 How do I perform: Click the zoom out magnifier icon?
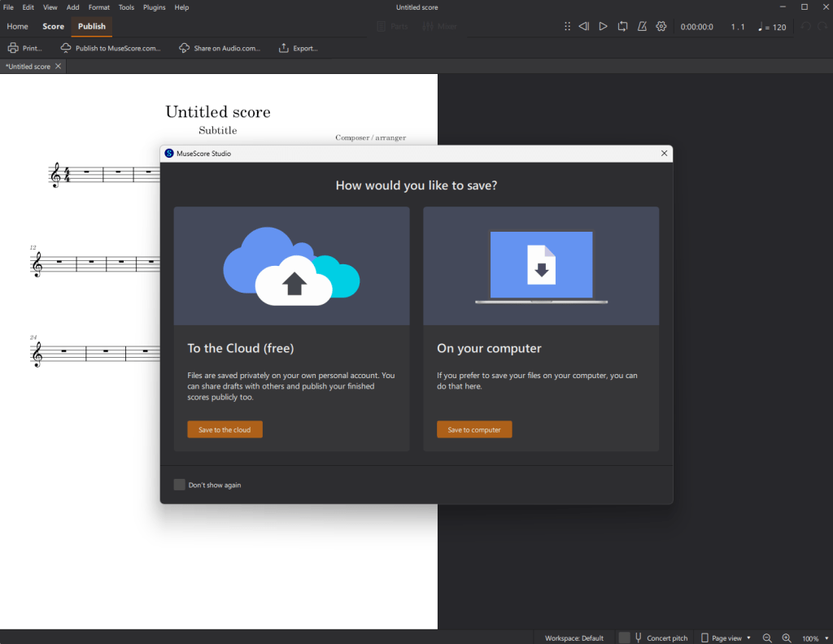pyautogui.click(x=766, y=638)
